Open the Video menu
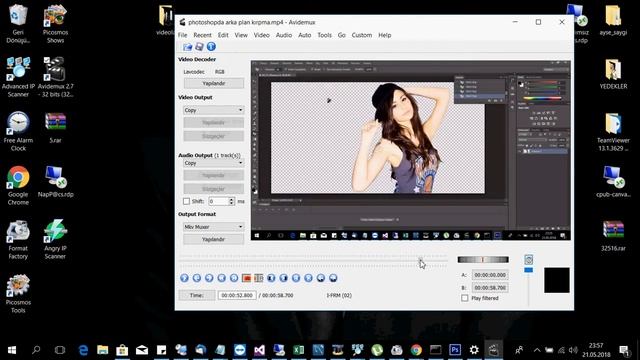Image resolution: width=640 pixels, height=360 pixels. [262, 35]
